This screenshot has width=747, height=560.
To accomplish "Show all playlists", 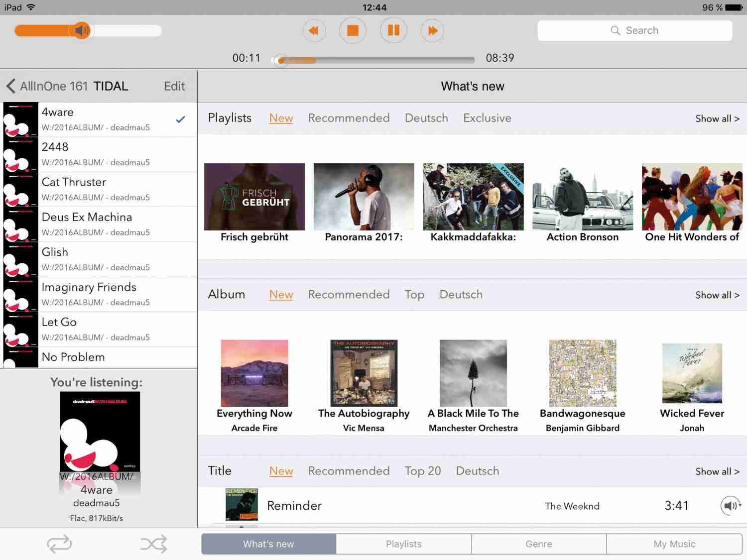I will coord(717,118).
